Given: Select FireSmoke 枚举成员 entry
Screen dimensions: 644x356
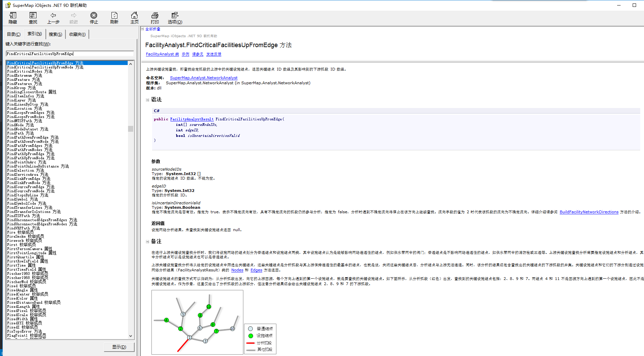Looking at the screenshot, I should [x=25, y=236].
